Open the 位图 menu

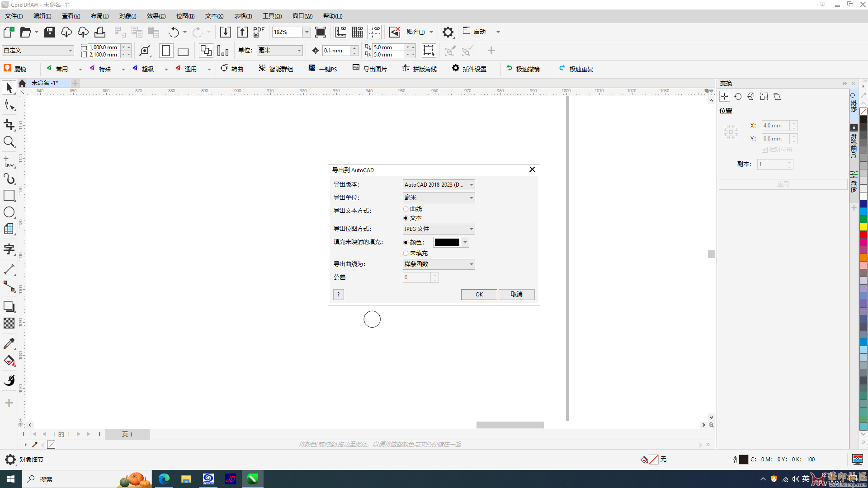[185, 16]
